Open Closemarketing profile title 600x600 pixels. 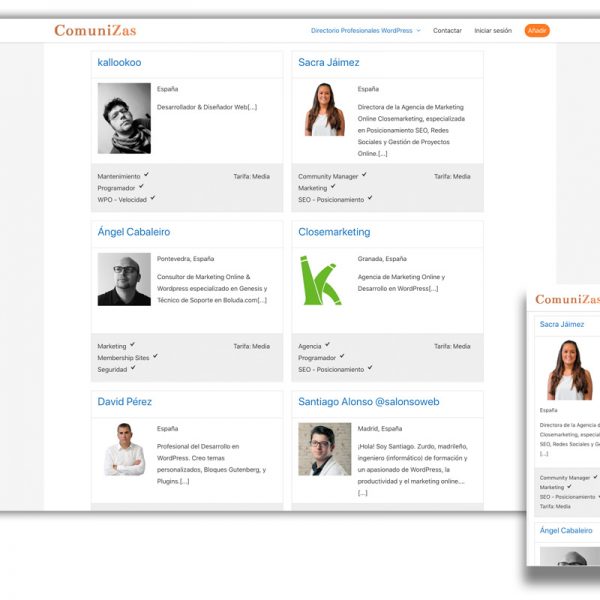pyautogui.click(x=334, y=232)
